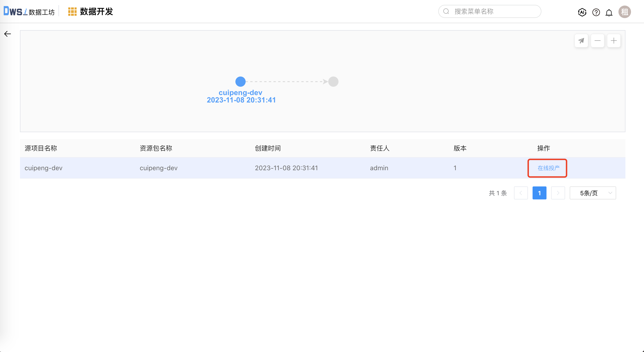Go to page 1 in pagination
The image size is (644, 352).
[539, 193]
